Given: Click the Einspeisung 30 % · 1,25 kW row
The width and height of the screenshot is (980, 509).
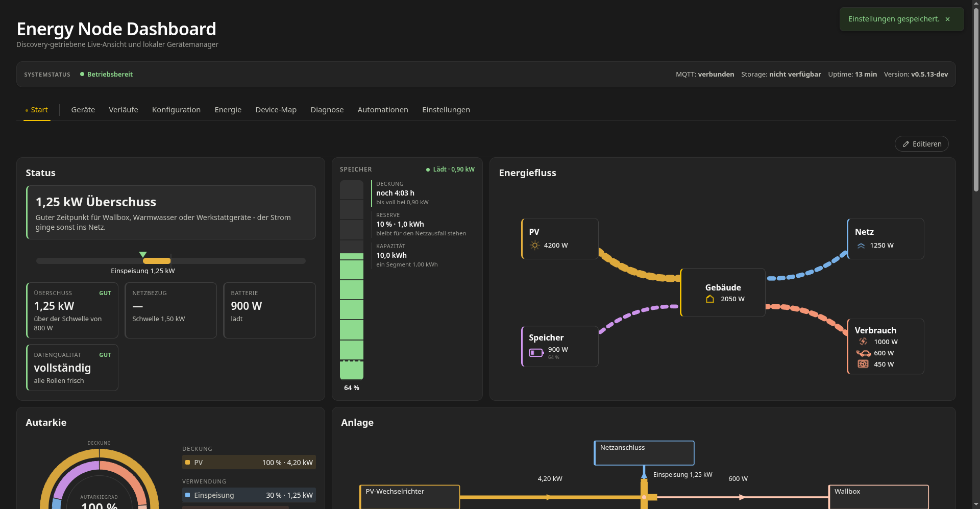Looking at the screenshot, I should pyautogui.click(x=249, y=495).
